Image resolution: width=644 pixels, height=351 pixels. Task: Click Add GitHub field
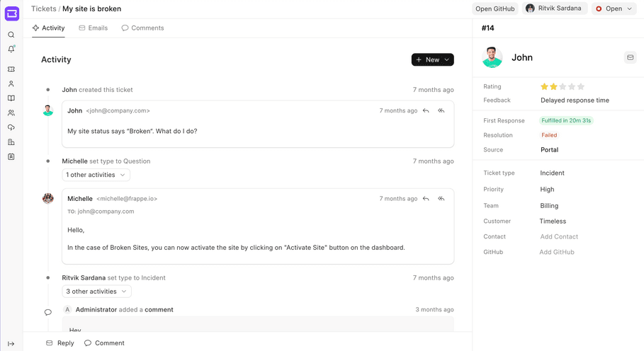pyautogui.click(x=557, y=252)
